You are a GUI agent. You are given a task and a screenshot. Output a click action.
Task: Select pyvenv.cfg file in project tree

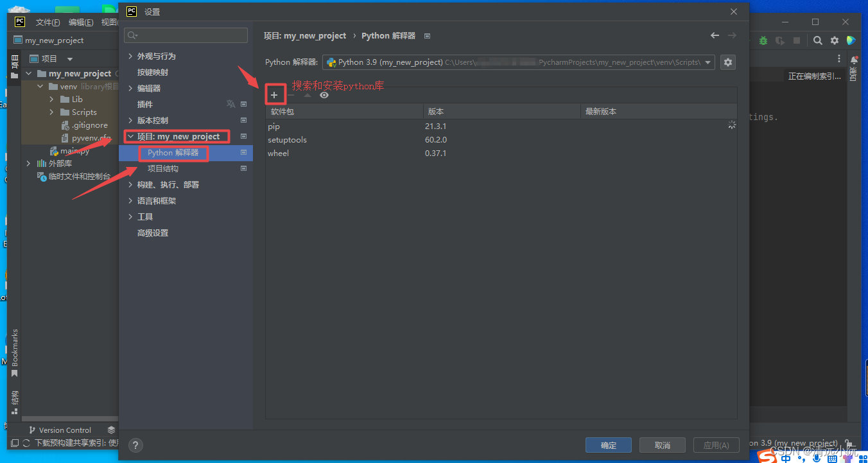86,138
